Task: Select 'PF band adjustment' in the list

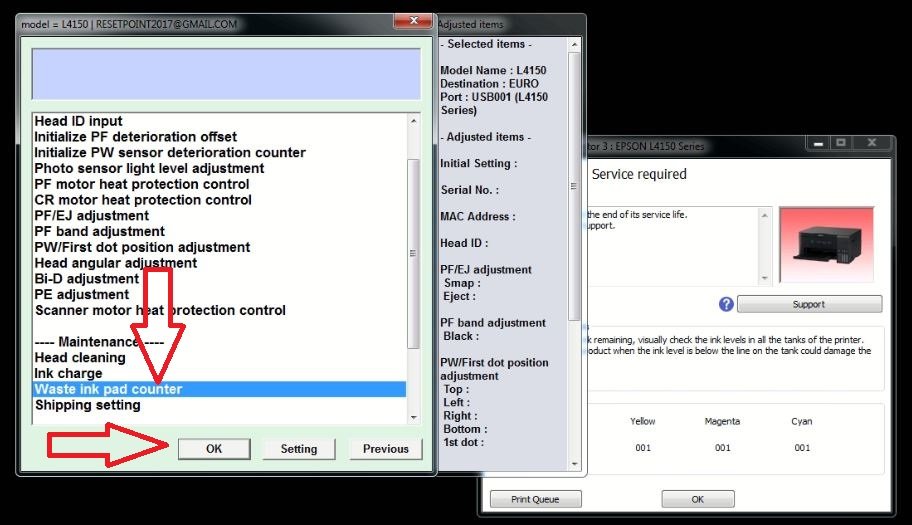Action: point(99,231)
